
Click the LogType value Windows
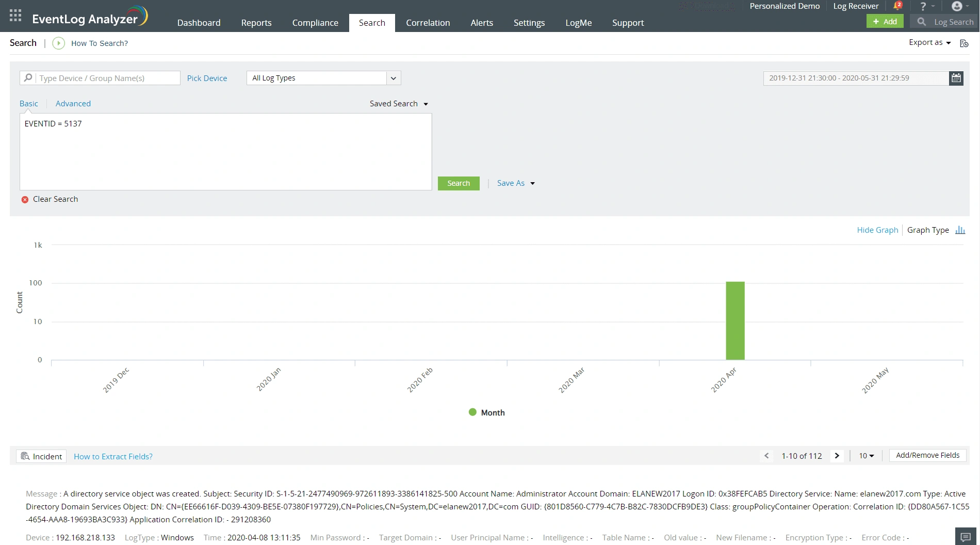pyautogui.click(x=177, y=538)
